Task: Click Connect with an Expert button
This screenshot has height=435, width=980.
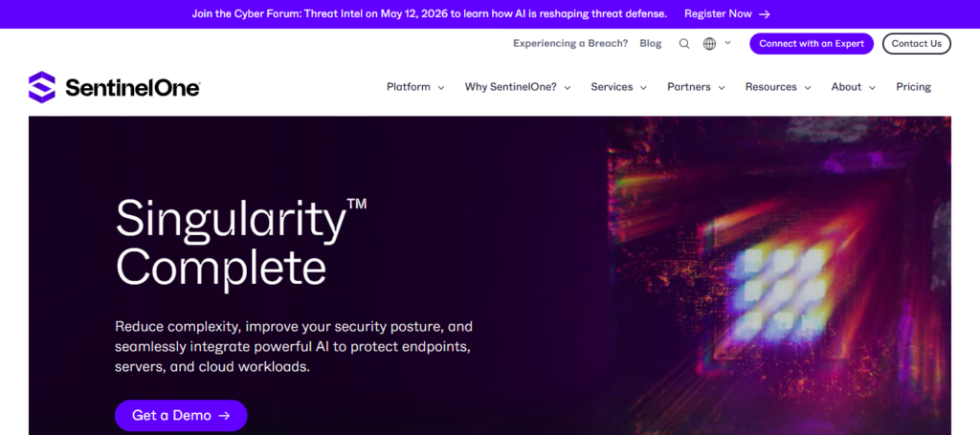Action: click(x=812, y=43)
